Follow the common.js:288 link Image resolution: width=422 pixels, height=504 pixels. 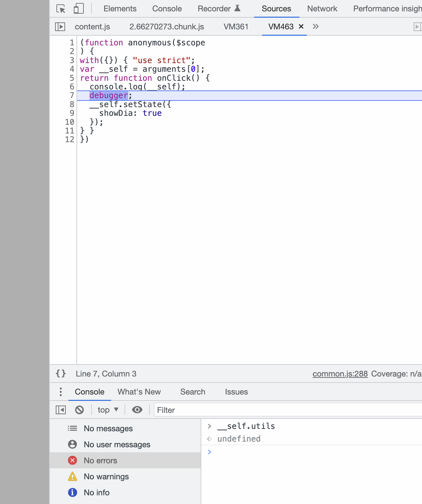click(x=340, y=374)
